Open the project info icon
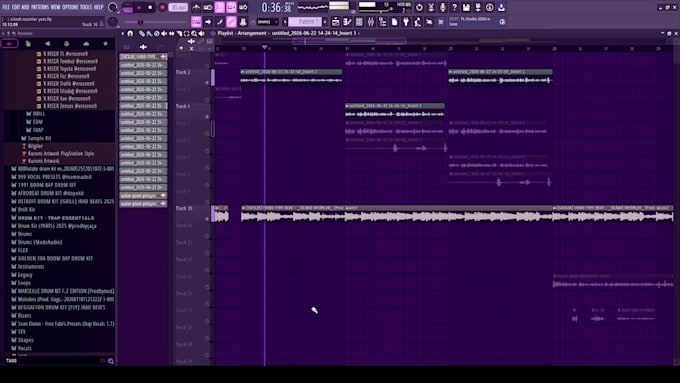 490,7
